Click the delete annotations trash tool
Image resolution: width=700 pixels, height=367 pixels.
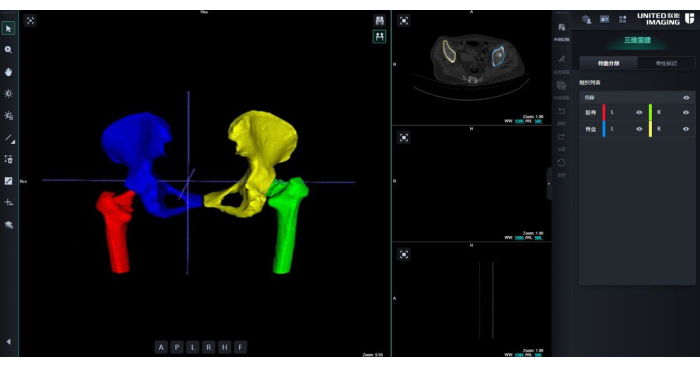point(8,159)
